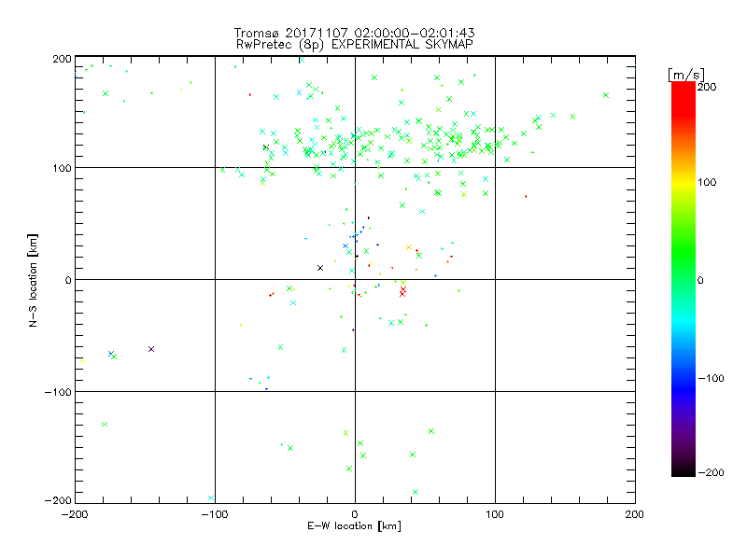Click the black X marker below y-axis 0 line's left-center
The height and width of the screenshot is (560, 747).
click(320, 268)
